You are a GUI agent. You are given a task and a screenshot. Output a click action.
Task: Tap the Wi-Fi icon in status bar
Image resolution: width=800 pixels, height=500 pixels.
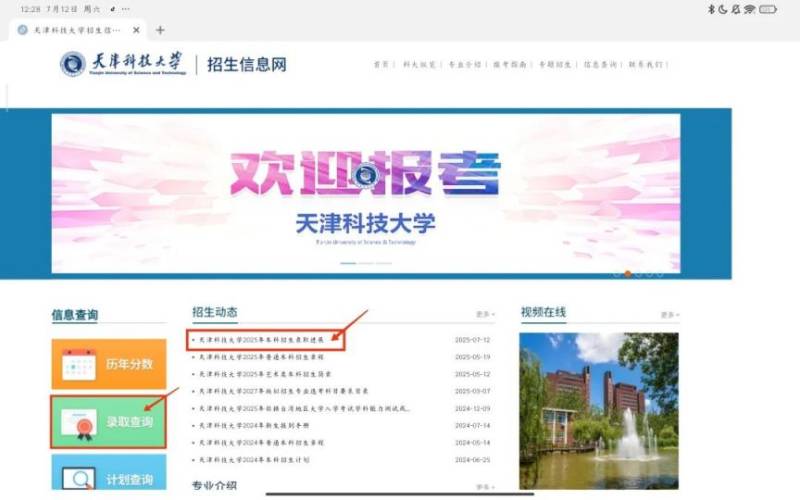point(749,9)
